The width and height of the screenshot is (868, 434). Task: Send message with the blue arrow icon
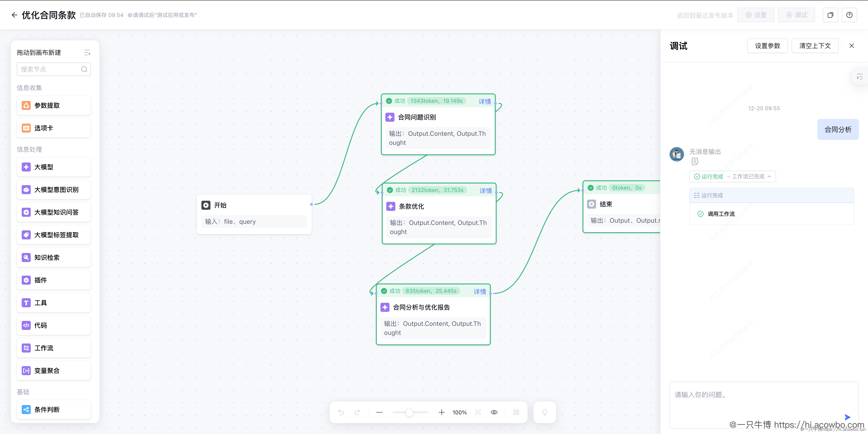coord(848,417)
